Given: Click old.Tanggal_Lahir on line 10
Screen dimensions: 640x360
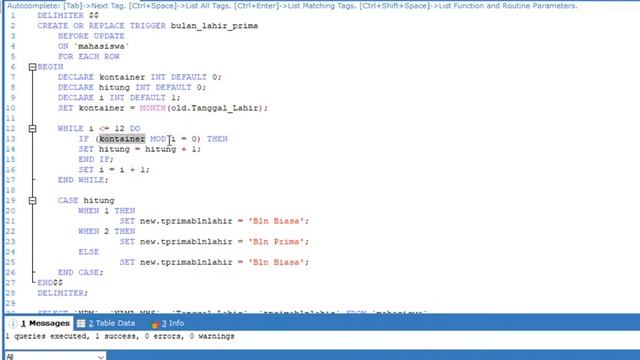Looking at the screenshot, I should [x=216, y=108].
